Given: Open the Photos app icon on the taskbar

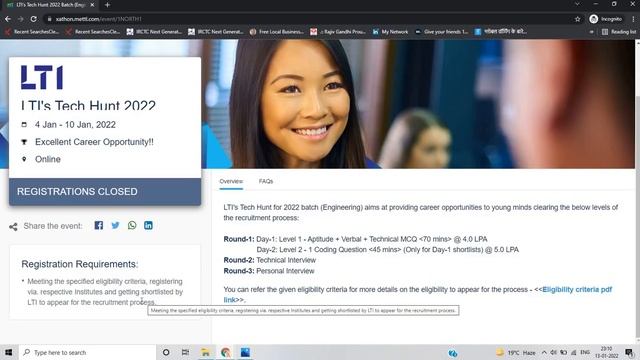Looking at the screenshot, I should [245, 352].
